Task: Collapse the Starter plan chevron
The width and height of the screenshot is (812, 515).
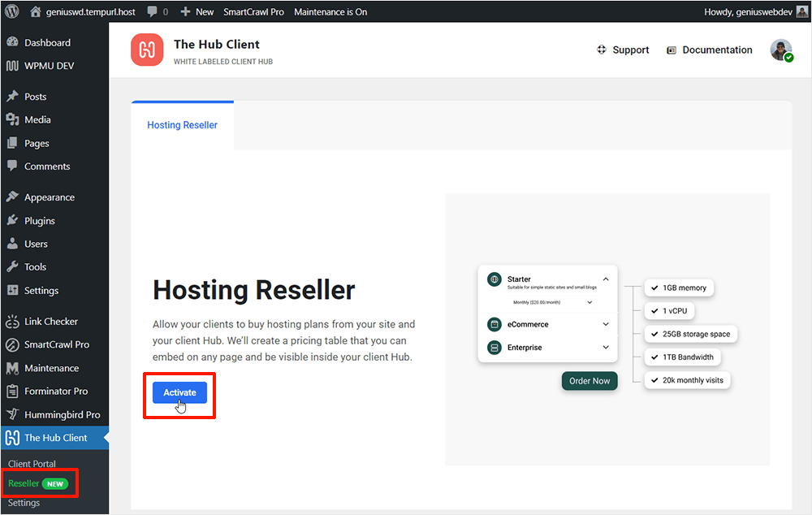Action: [x=606, y=279]
